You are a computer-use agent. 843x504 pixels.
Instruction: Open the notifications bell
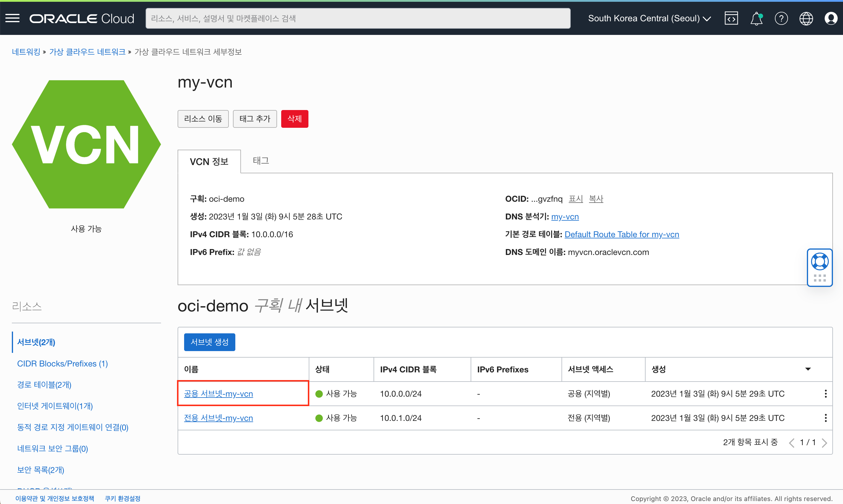tap(756, 18)
